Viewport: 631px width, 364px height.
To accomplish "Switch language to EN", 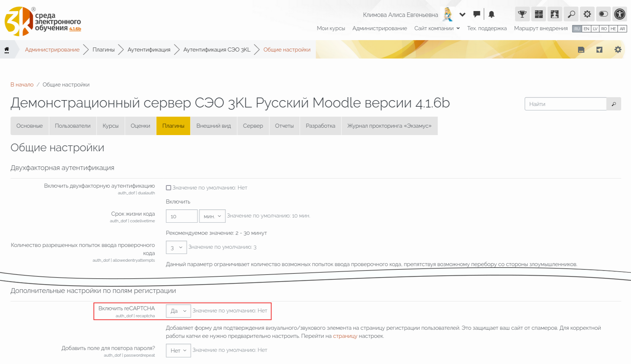I will [586, 29].
